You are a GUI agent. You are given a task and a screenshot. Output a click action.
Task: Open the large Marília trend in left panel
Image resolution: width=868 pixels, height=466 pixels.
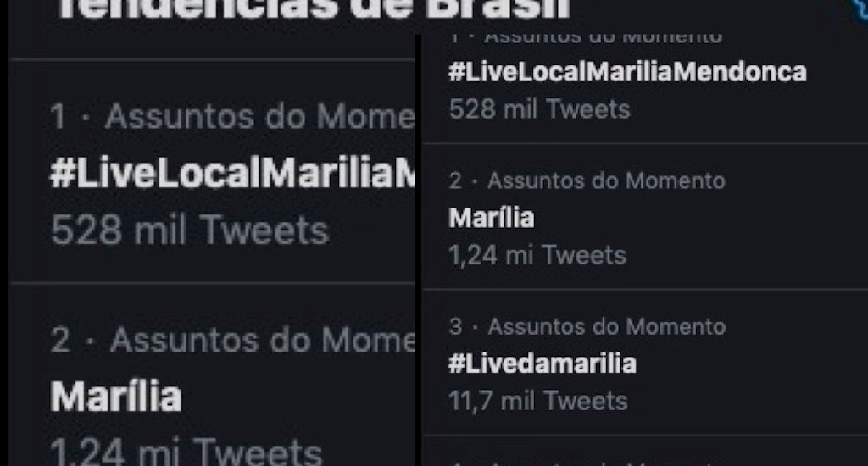pyautogui.click(x=116, y=396)
